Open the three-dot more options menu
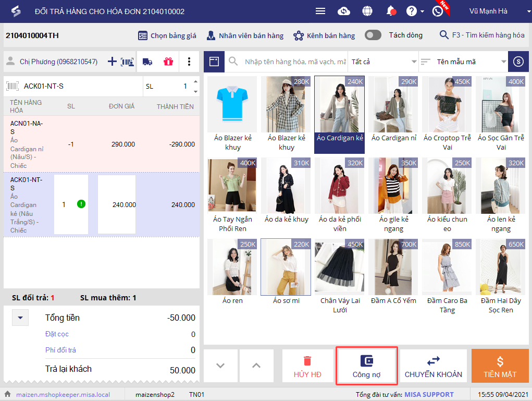Image resolution: width=532 pixels, height=401 pixels. click(189, 62)
